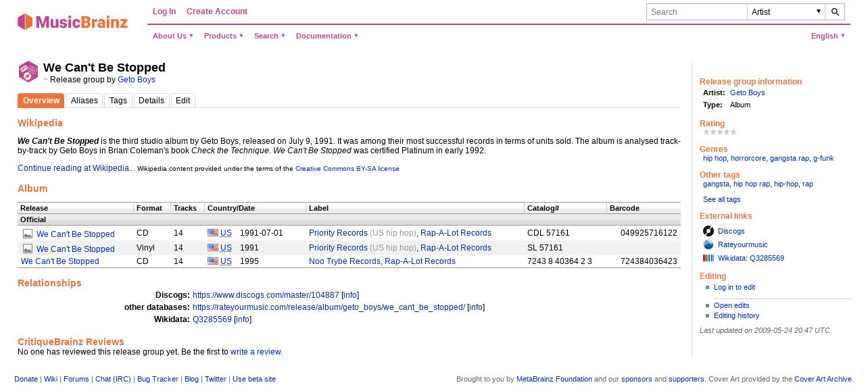Open the Artist search type dropdown
Screen dimensions: 868x389
click(786, 11)
